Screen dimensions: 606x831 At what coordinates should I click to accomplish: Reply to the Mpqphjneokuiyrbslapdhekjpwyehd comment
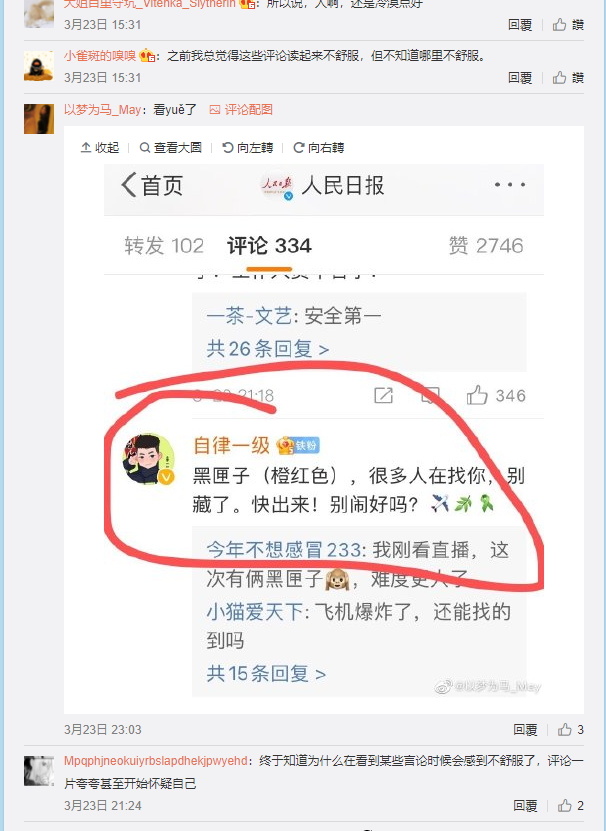(525, 806)
